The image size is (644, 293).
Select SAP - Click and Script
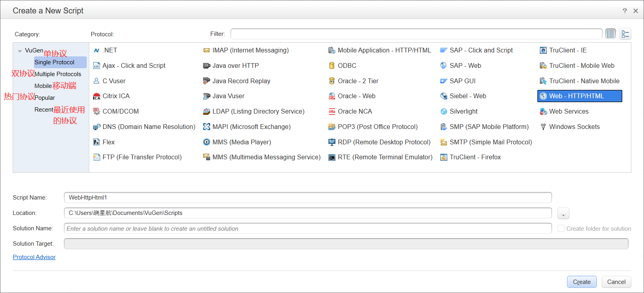tap(477, 50)
